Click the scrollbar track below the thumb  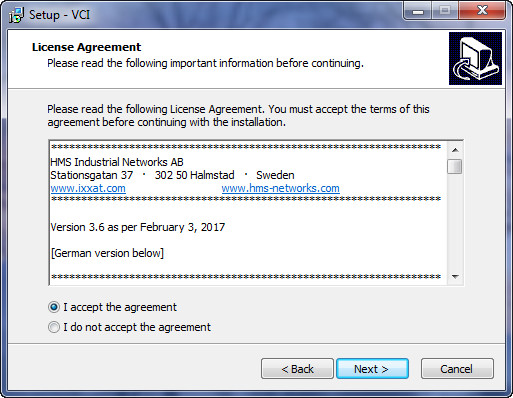[x=455, y=222]
